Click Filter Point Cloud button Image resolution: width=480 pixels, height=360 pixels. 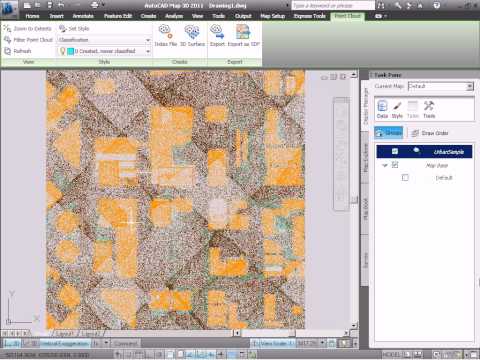click(x=28, y=40)
